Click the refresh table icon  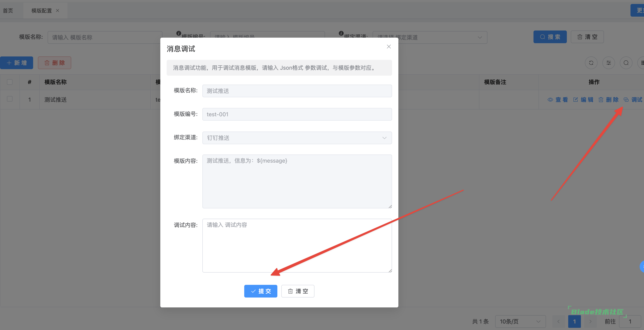pyautogui.click(x=591, y=63)
